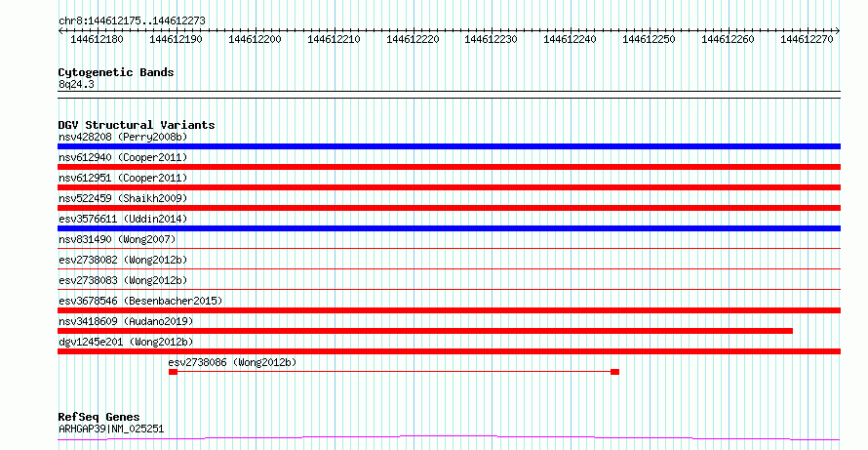Click ruler position 144612250

click(649, 39)
